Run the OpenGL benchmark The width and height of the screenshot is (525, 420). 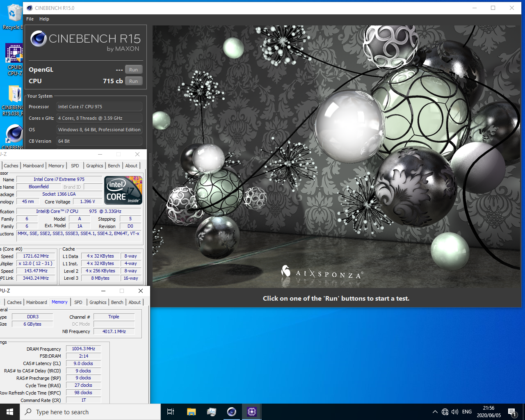click(134, 70)
